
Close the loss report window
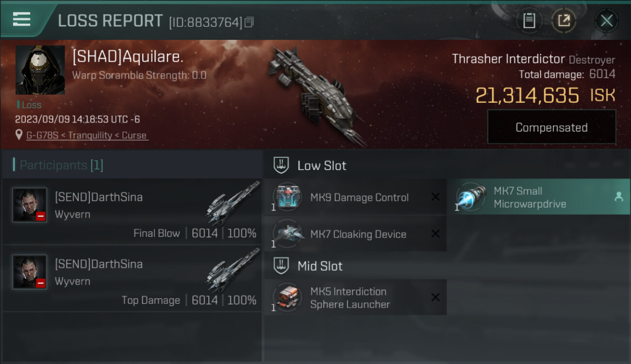click(x=606, y=21)
